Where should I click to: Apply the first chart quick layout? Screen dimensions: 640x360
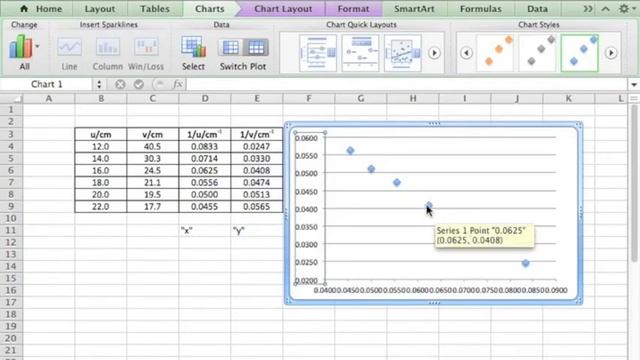click(x=318, y=53)
